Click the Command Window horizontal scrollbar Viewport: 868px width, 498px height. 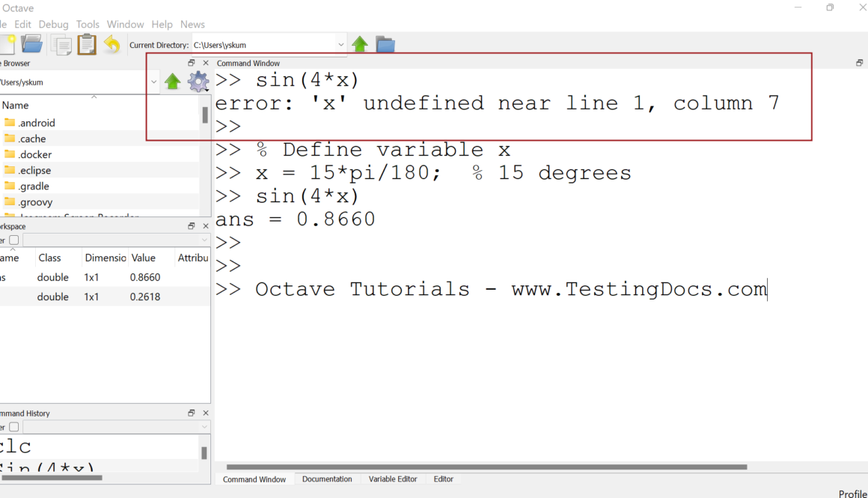486,467
